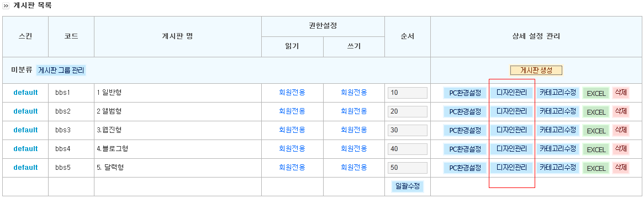This screenshot has width=644, height=204.
Task: Click 읽기 회원전용 link for bbs2
Action: [292, 111]
